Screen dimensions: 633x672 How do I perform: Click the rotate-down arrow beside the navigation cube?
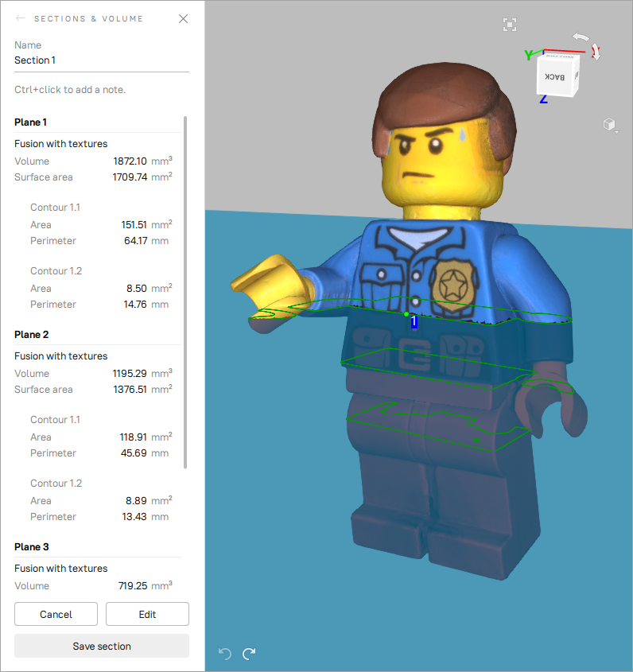[596, 52]
